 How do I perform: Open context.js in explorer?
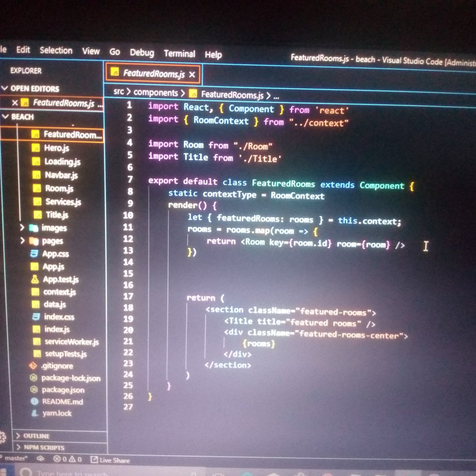click(x=59, y=292)
